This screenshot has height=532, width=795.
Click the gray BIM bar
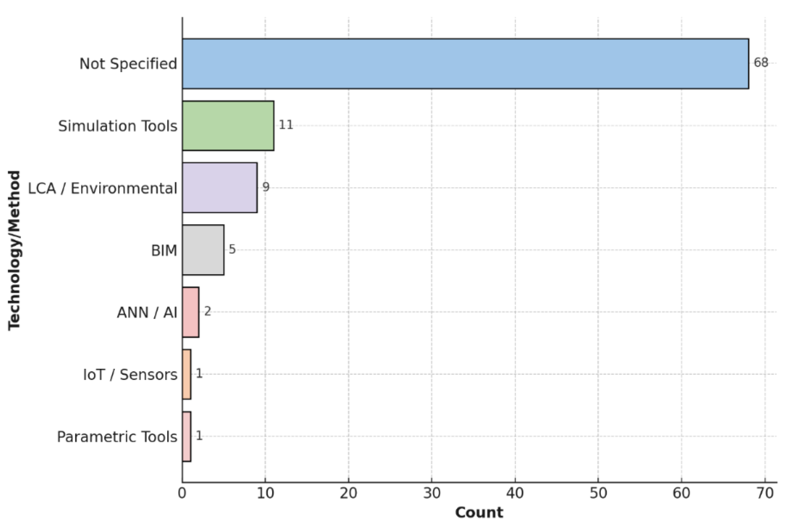[203, 250]
